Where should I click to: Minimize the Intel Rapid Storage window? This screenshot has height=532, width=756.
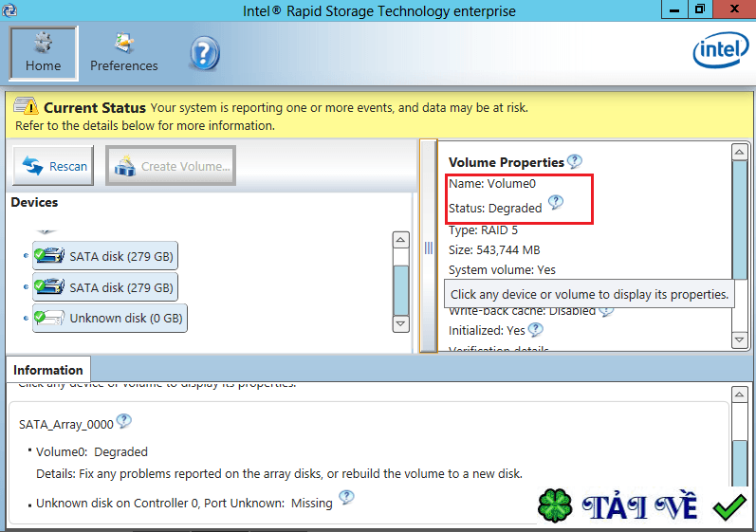674,9
